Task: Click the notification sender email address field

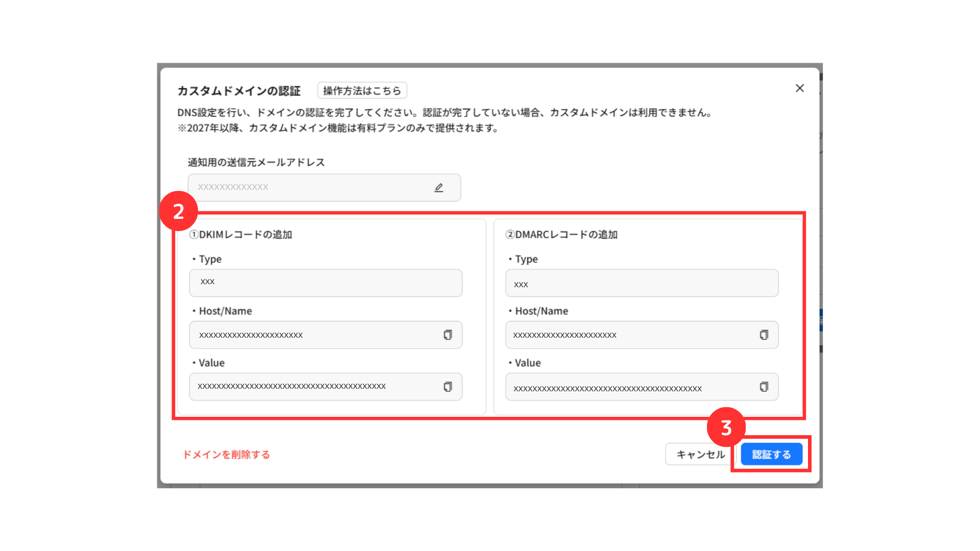Action: pos(306,187)
